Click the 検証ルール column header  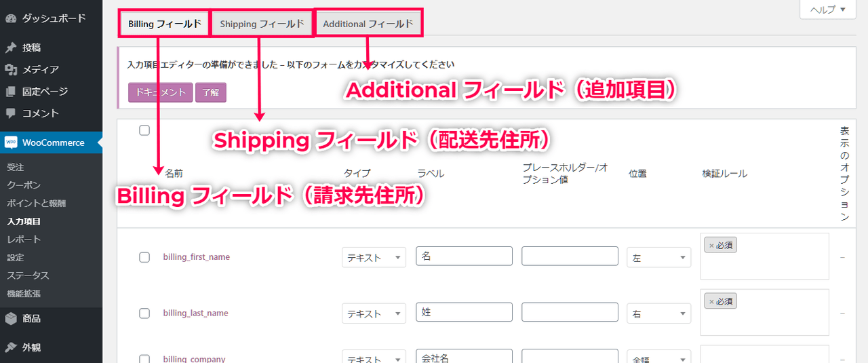(x=724, y=173)
